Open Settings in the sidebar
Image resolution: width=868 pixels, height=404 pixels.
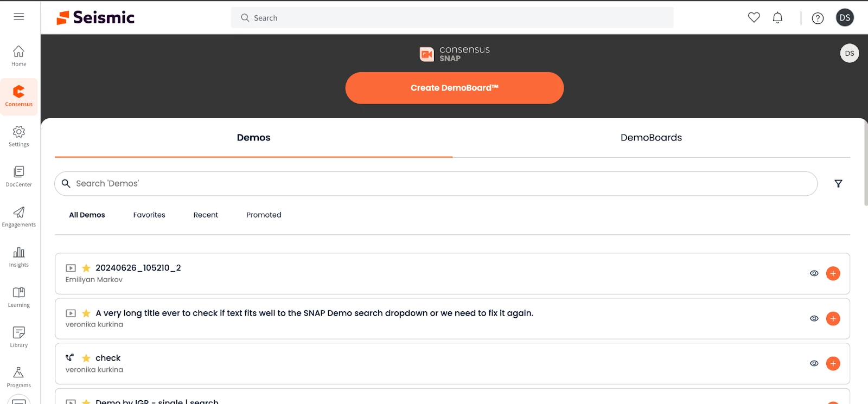pos(19,137)
